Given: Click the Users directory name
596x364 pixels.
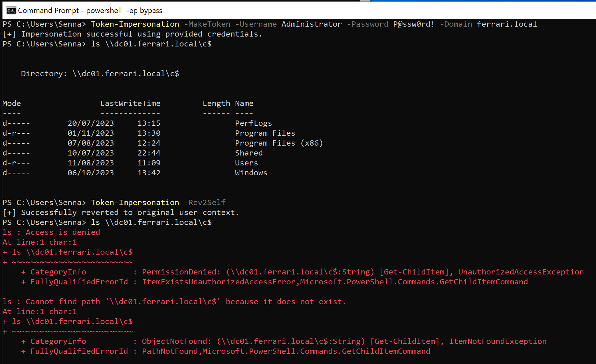Looking at the screenshot, I should pos(246,163).
